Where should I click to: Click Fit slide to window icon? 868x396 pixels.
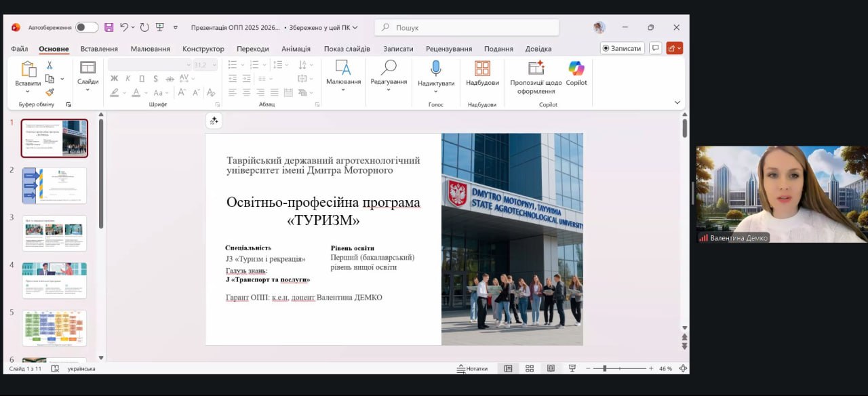683,368
